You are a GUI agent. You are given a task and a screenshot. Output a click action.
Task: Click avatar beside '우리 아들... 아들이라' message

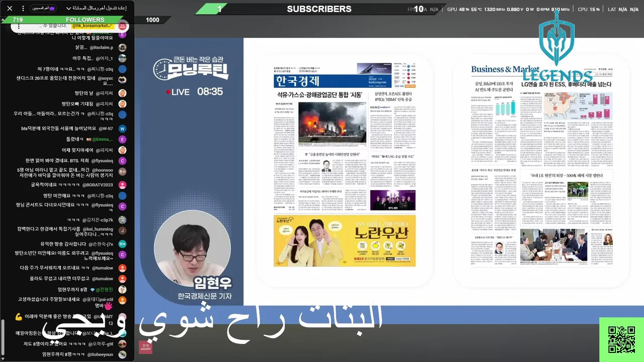click(122, 115)
